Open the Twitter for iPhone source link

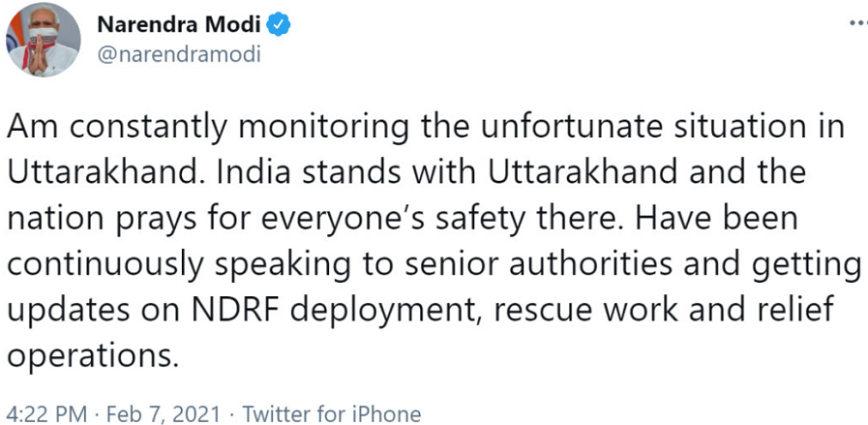pyautogui.click(x=332, y=414)
